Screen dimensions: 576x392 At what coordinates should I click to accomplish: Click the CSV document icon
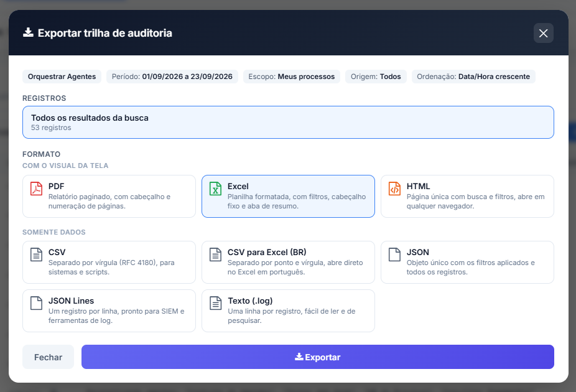36,254
